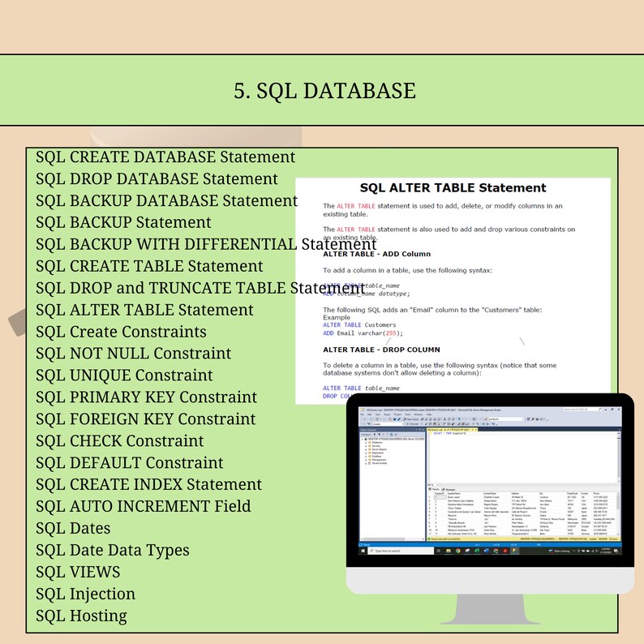Click 'To add a column in a table' sentence
Image resolution: width=644 pixels, height=644 pixels.
(407, 270)
